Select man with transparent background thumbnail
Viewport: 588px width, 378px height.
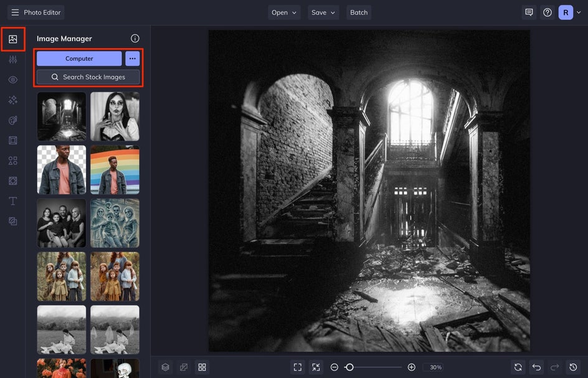[x=62, y=170]
